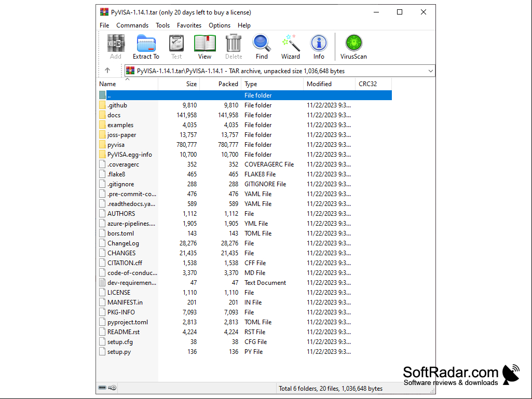
Task: Open the Tools menu
Action: [162, 25]
